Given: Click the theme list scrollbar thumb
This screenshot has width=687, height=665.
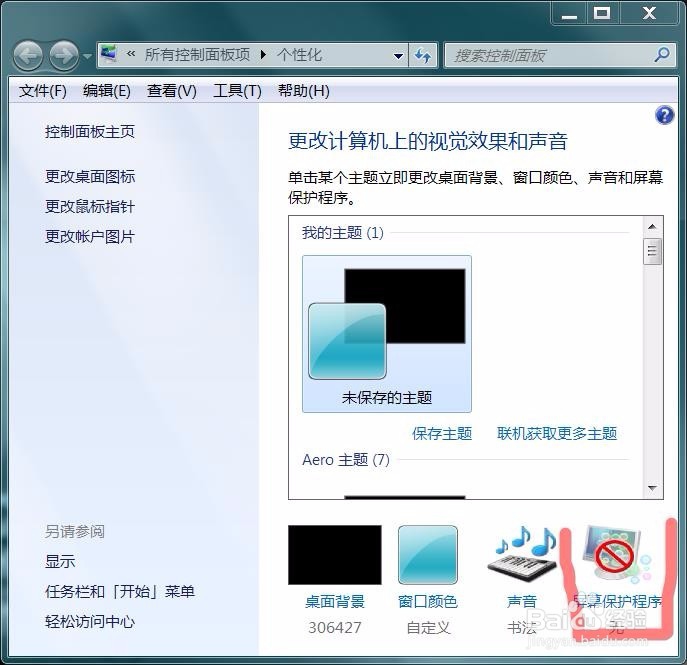Looking at the screenshot, I should click(x=652, y=251).
